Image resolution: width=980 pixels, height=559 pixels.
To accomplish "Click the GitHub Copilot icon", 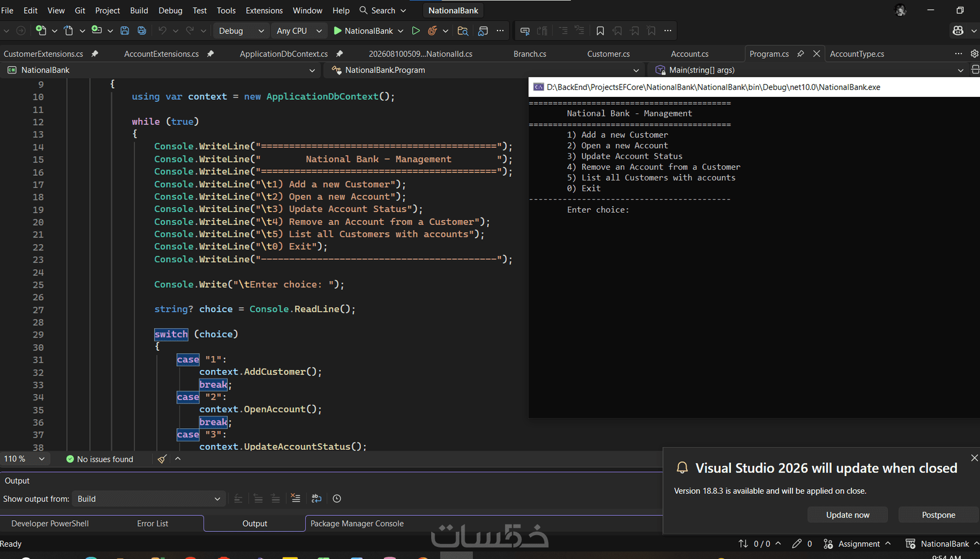I will [958, 31].
